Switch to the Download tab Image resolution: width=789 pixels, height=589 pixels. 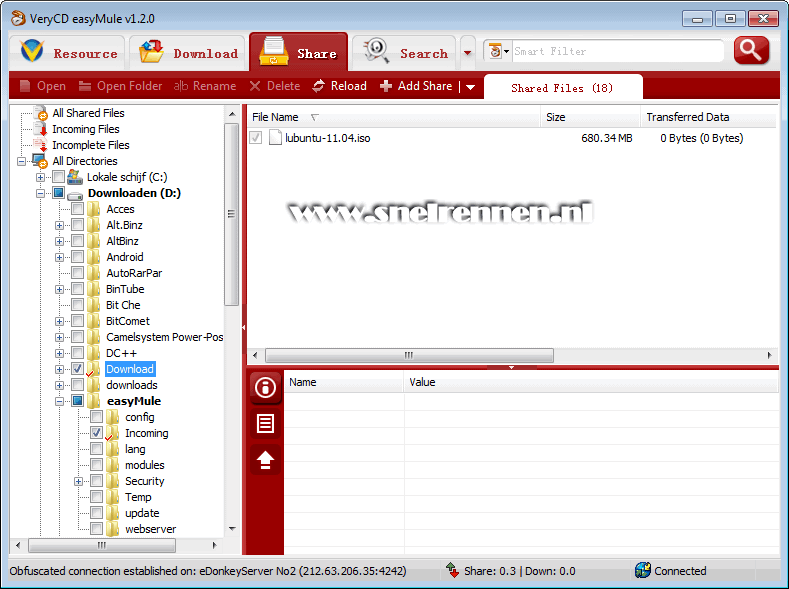pos(187,53)
